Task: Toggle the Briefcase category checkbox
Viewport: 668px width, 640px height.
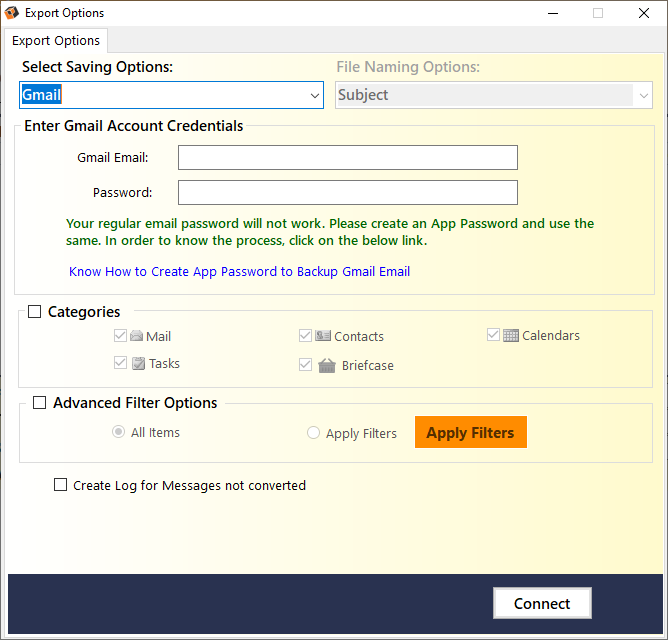Action: (305, 365)
